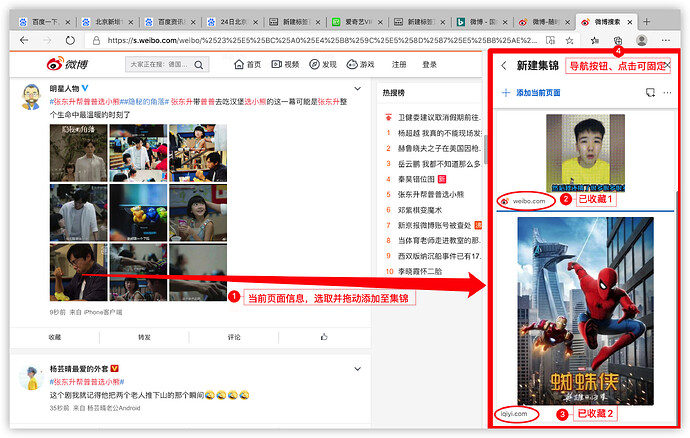Click the iqiyi.com source label
Screen dimensions: 690x438
click(x=514, y=414)
